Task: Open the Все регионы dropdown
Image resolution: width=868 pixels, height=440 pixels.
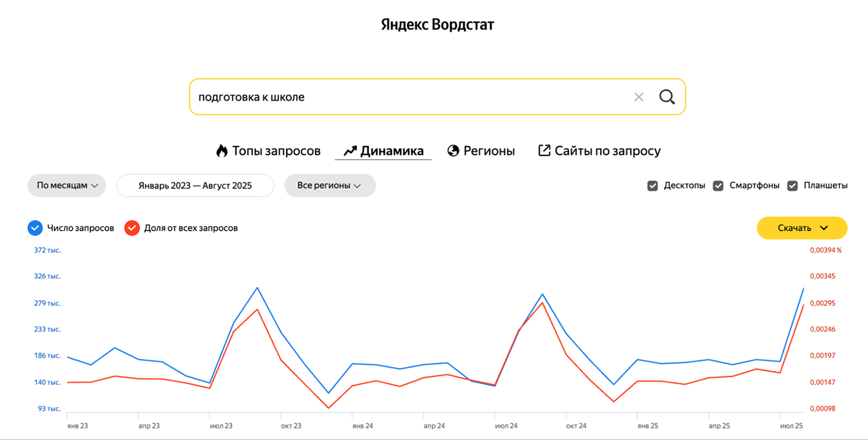Action: coord(330,185)
